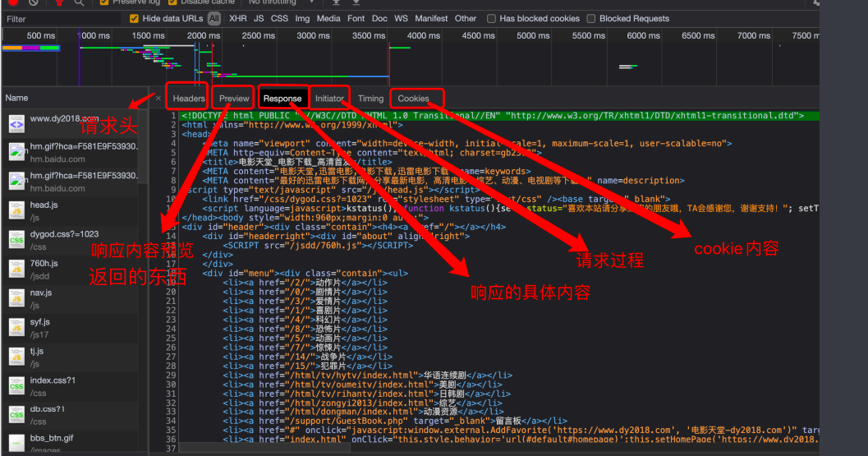
Task: Click the 500 ms overview selection bar
Action: pyautogui.click(x=31, y=48)
